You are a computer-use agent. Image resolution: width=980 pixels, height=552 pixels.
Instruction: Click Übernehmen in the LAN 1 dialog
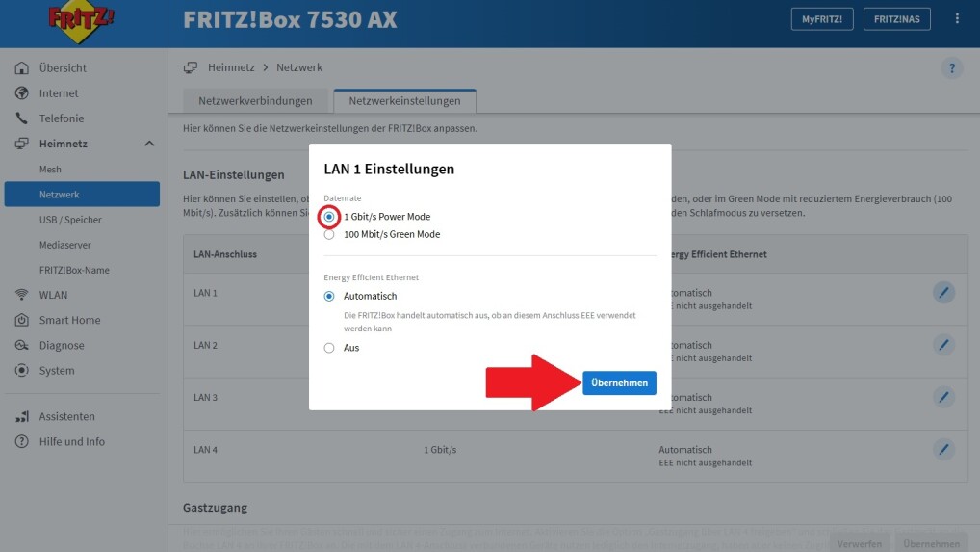619,382
